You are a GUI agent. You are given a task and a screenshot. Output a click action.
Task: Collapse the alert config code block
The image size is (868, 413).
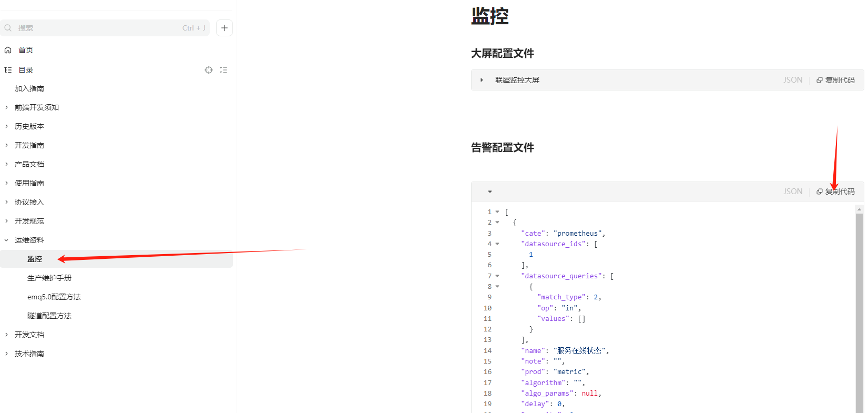(489, 192)
